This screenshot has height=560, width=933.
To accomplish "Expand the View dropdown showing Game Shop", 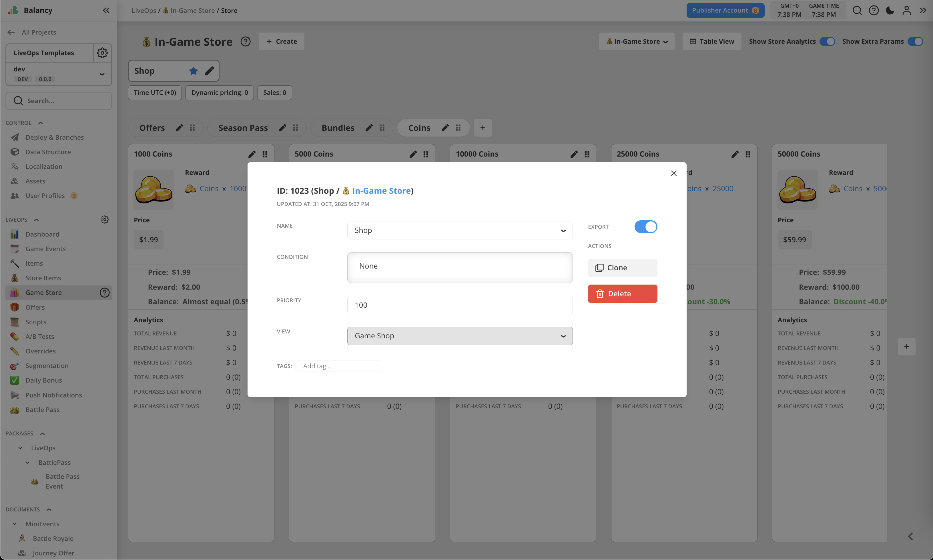I will (x=459, y=336).
